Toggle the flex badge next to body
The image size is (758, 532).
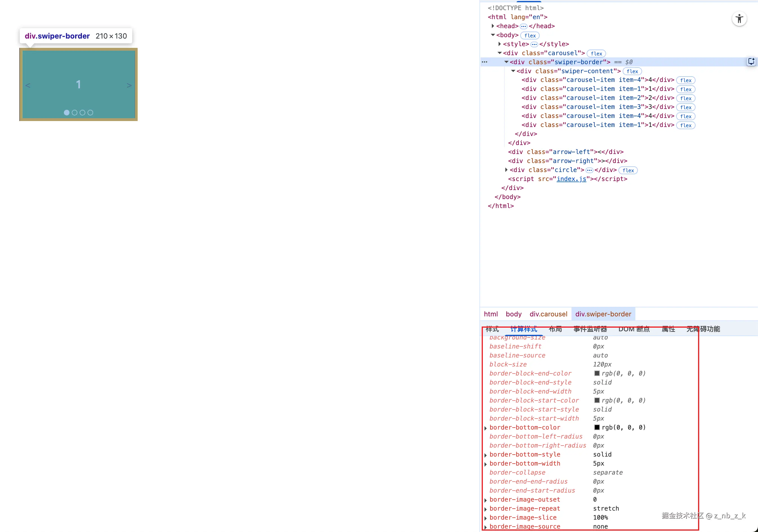point(530,36)
